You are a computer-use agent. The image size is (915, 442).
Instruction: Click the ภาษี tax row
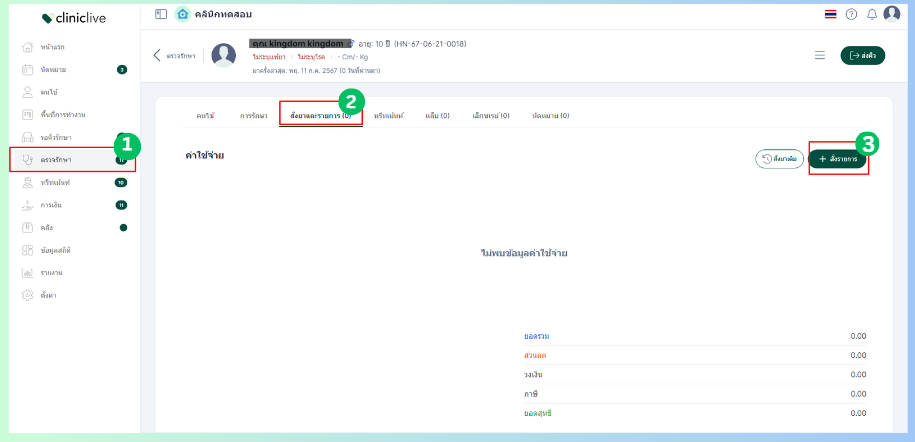695,394
